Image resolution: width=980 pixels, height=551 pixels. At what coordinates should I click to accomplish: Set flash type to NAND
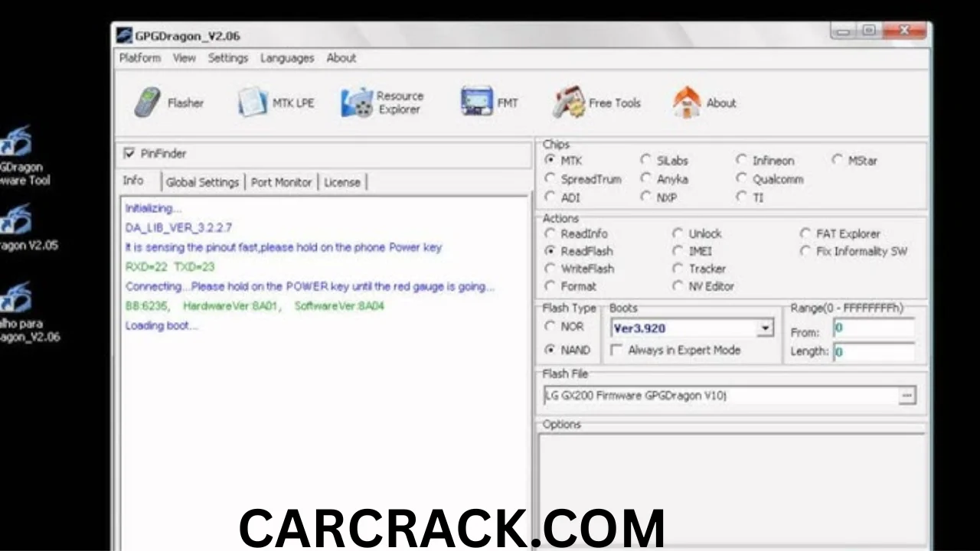click(550, 350)
